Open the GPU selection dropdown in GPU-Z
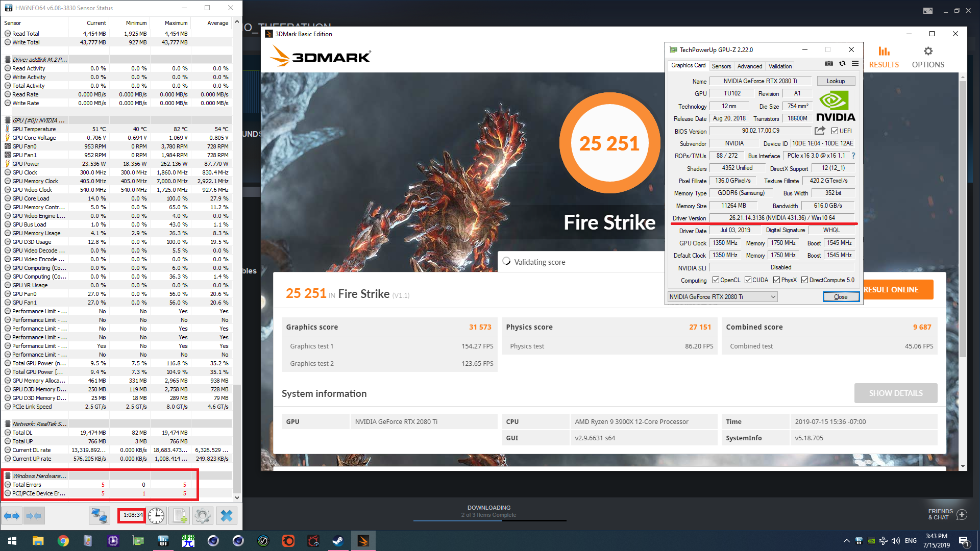Viewport: 980px width, 551px height. 722,296
